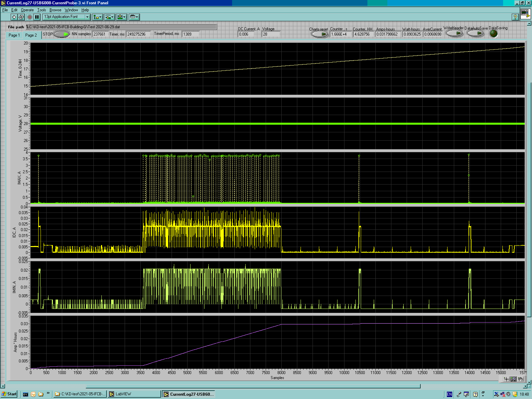Click the Run Continuously toolbar icon
The image size is (532, 399).
point(21,17)
